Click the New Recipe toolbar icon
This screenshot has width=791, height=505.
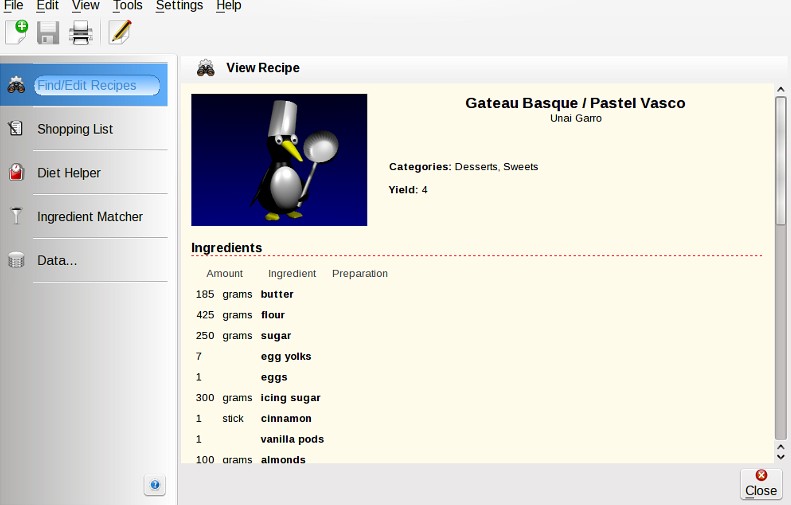[17, 33]
